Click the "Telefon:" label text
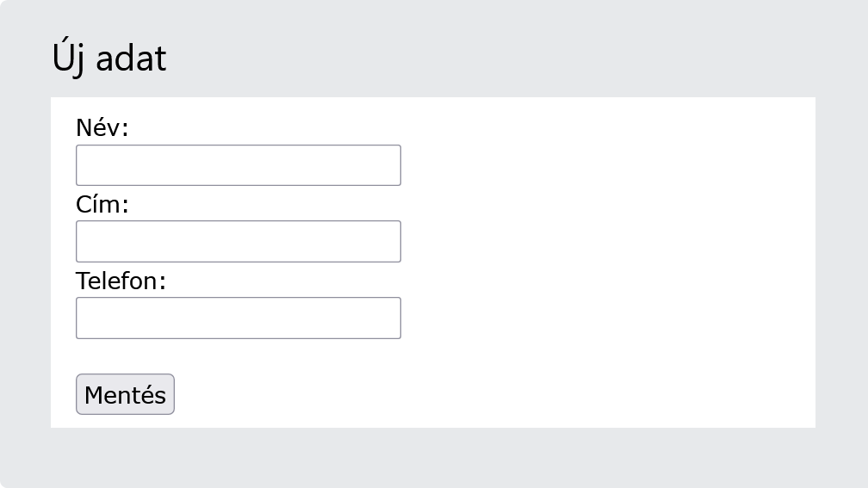This screenshot has height=488, width=868. point(121,281)
